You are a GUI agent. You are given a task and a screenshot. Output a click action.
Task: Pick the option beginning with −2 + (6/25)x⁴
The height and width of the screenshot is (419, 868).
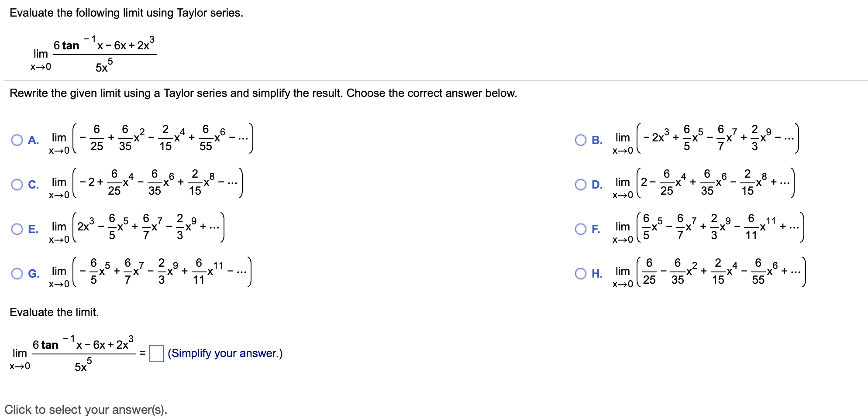pos(17,184)
